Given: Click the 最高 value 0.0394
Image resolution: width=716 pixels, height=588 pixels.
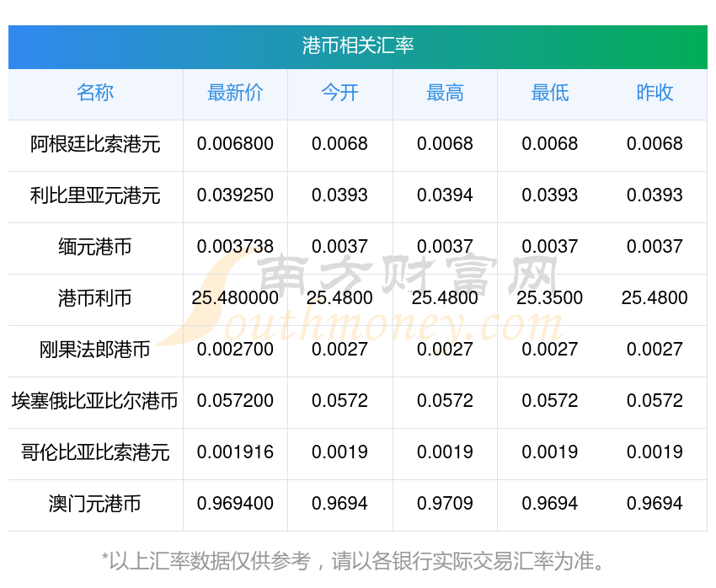Looking at the screenshot, I should click(x=445, y=195).
